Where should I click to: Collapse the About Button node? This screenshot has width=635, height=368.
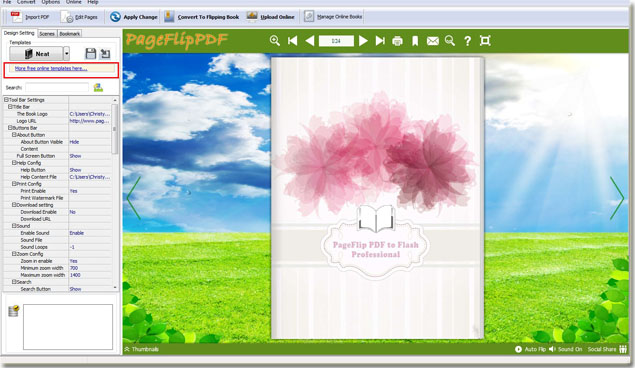point(14,135)
